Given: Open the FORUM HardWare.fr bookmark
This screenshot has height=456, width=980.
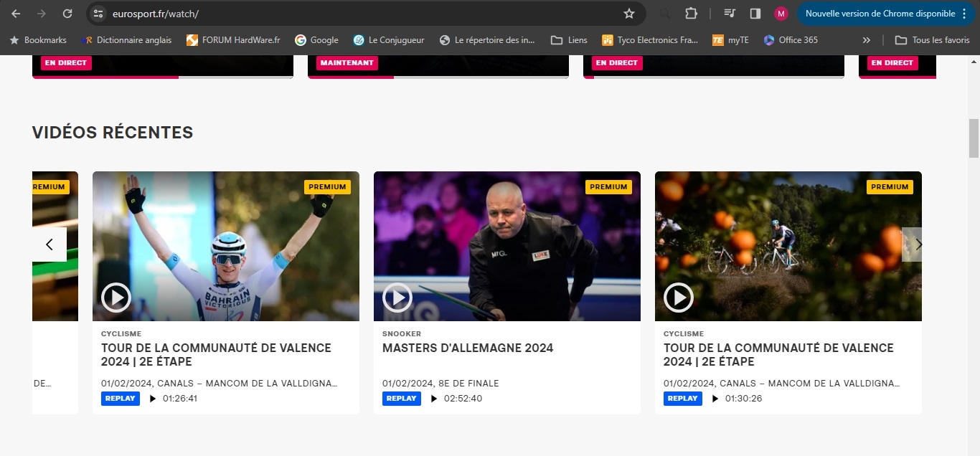Looking at the screenshot, I should point(233,40).
